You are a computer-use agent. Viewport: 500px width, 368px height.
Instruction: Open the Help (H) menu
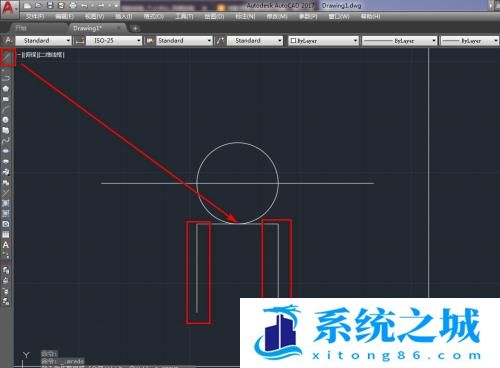(370, 16)
